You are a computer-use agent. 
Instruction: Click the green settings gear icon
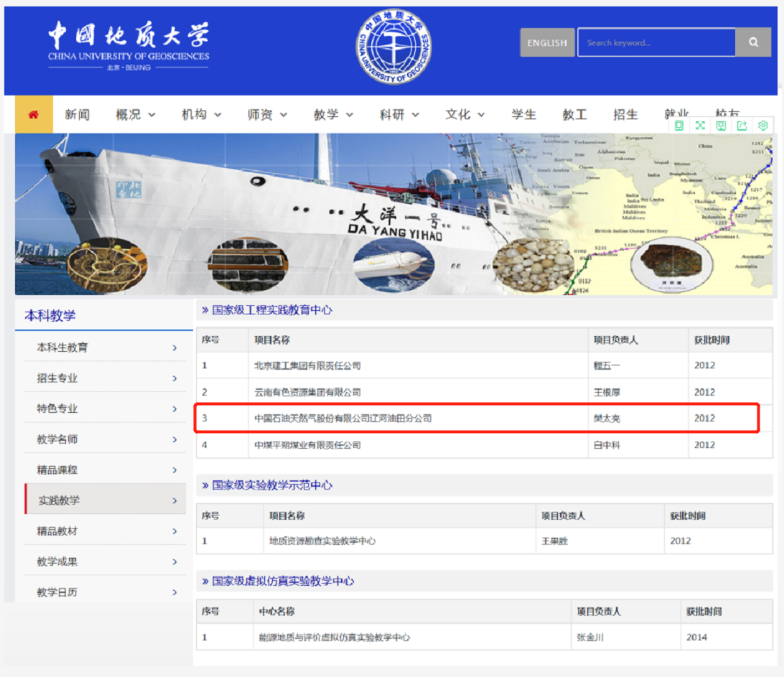point(763,126)
